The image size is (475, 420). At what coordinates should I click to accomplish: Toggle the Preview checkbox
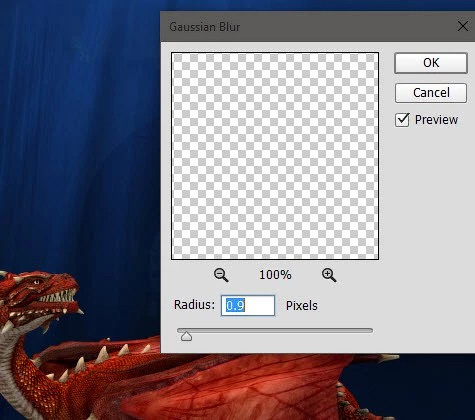pos(402,120)
